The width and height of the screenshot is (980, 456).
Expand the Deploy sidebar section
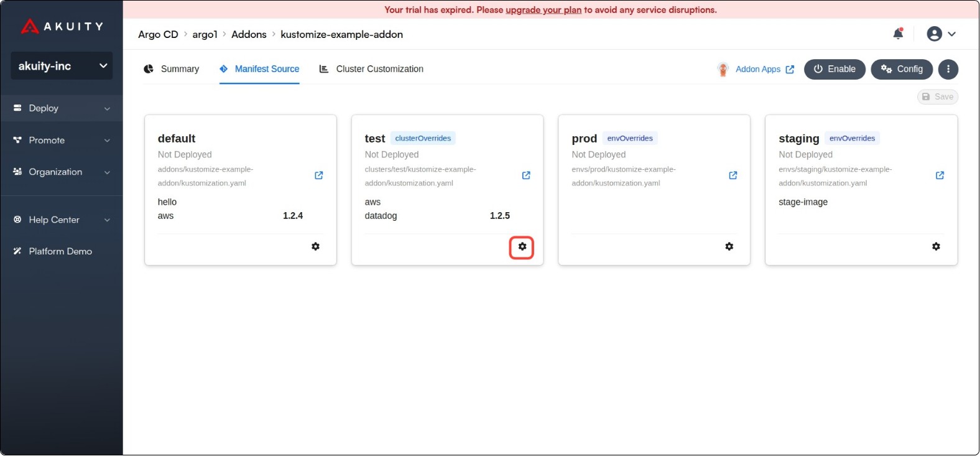click(62, 108)
